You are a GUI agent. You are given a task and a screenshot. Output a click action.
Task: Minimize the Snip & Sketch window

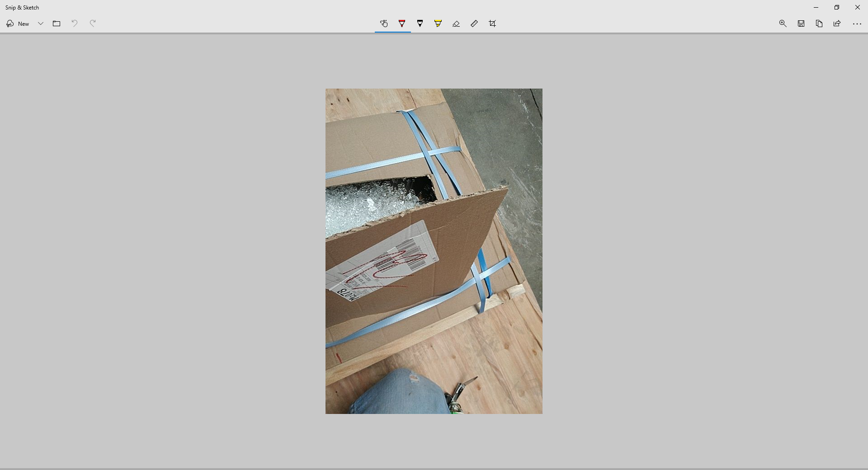click(x=816, y=7)
